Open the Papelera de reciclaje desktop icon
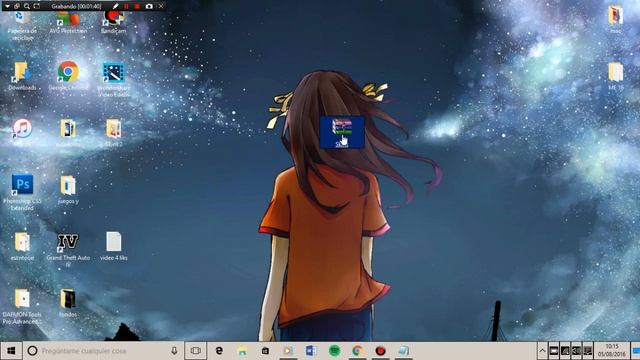Screen dimensions: 640x360 22,24
